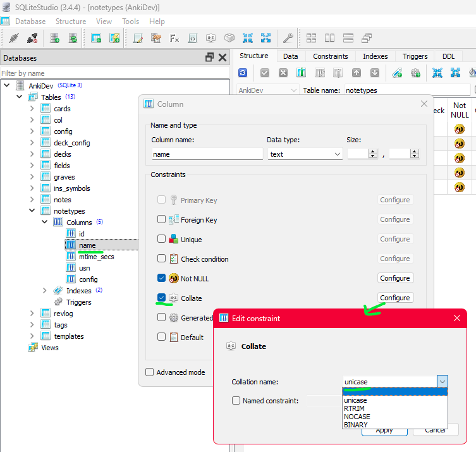The height and width of the screenshot is (452, 476).
Task: Uncheck the Collate constraint checkbox
Action: 161,298
